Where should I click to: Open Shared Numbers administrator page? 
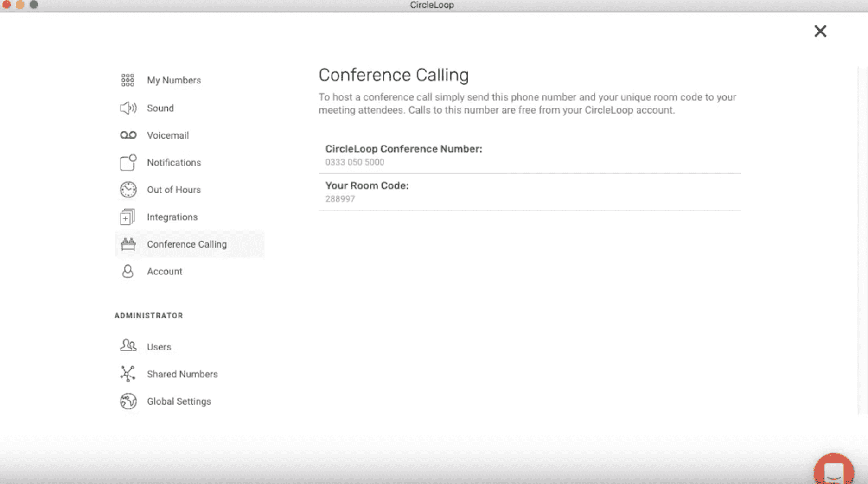[182, 374]
